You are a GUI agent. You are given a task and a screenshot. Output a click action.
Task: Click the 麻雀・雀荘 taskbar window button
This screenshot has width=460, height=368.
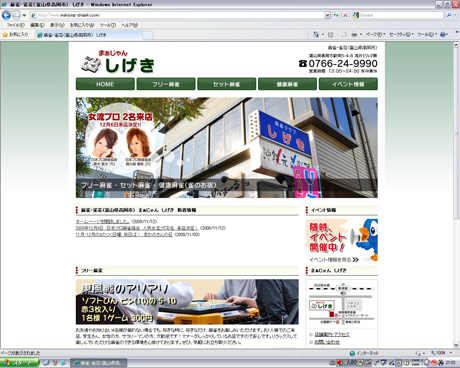pos(99,363)
